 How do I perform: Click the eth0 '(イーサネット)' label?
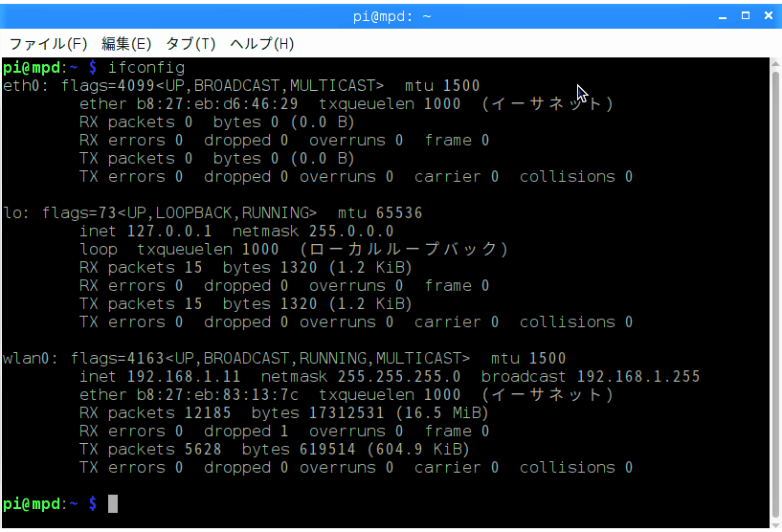(x=547, y=103)
